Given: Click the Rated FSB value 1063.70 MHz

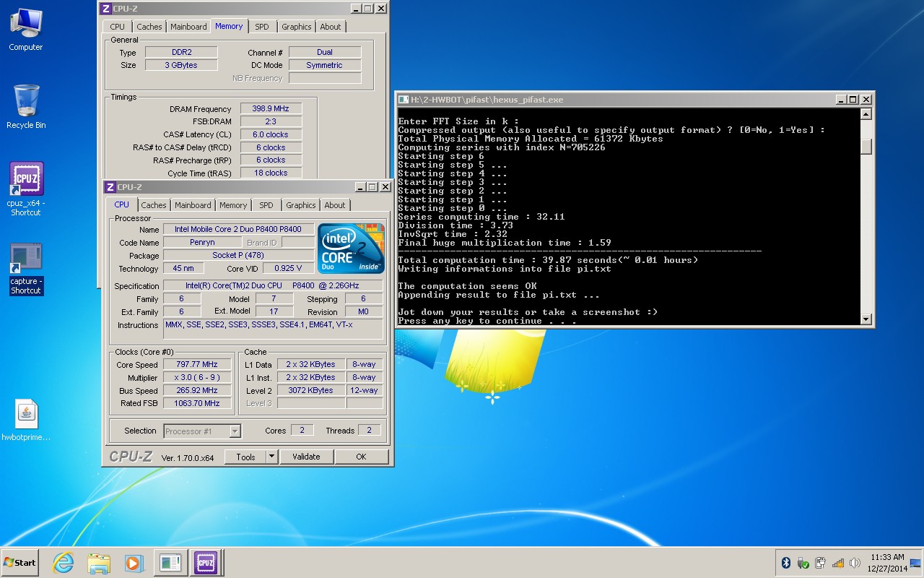Looking at the screenshot, I should pyautogui.click(x=197, y=404).
